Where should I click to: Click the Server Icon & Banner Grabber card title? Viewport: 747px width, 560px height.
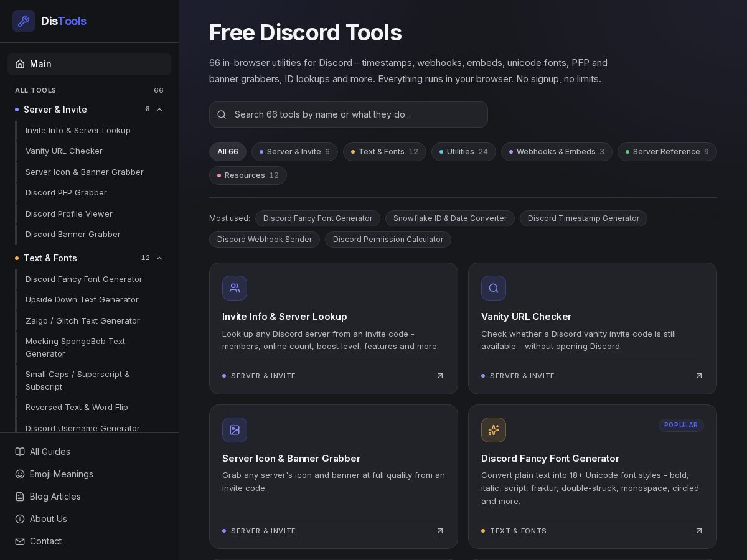[x=291, y=459]
